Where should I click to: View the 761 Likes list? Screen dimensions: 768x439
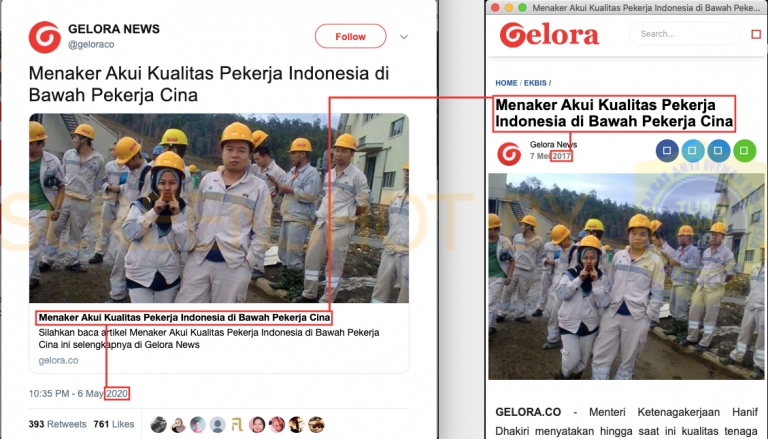point(114,424)
